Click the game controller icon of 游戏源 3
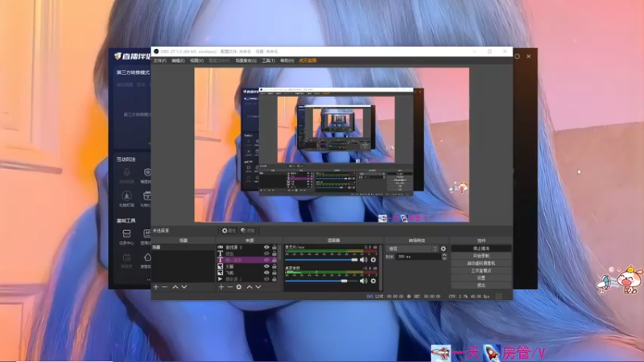644x362 pixels. pyautogui.click(x=220, y=247)
